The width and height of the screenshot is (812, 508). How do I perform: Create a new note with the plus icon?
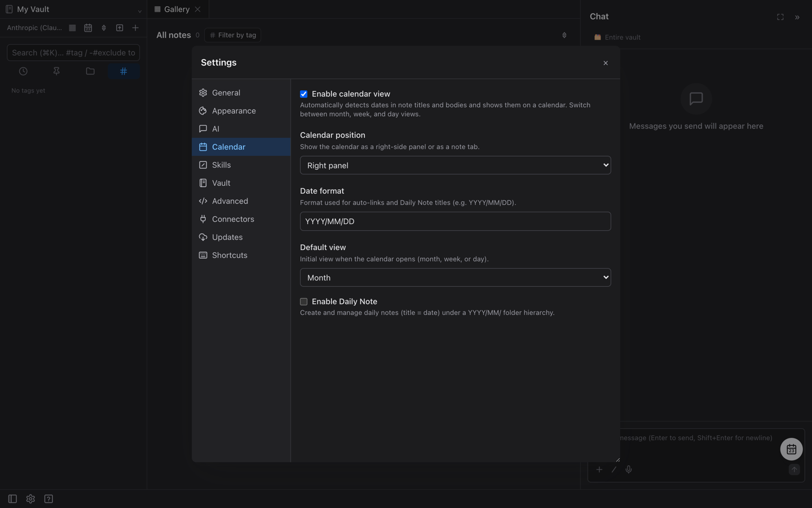[x=135, y=28]
